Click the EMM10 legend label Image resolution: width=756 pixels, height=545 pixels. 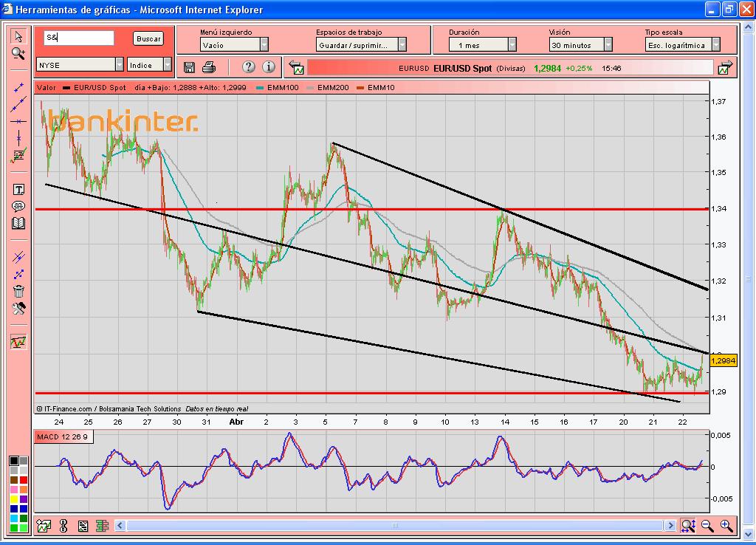tap(381, 88)
